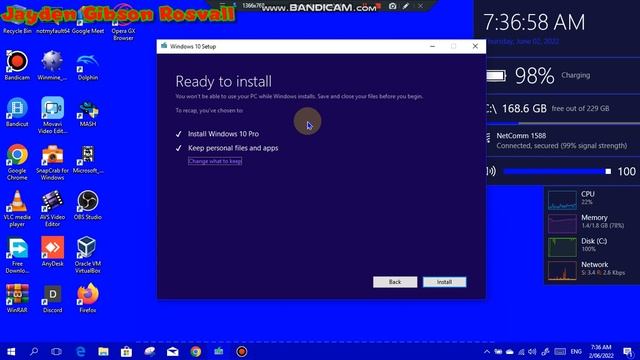Click the Bandicam pencil draw icon
The height and width of the screenshot is (360, 640).
pyautogui.click(x=405, y=6)
